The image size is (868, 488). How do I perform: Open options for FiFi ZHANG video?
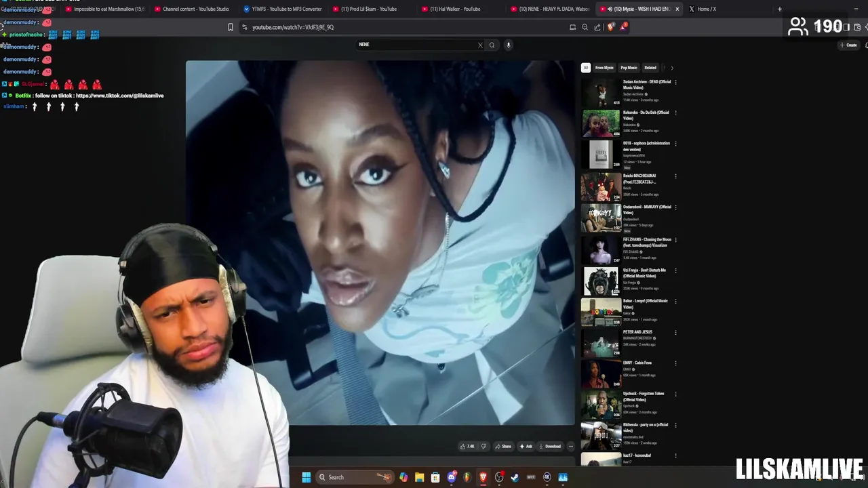click(x=675, y=240)
